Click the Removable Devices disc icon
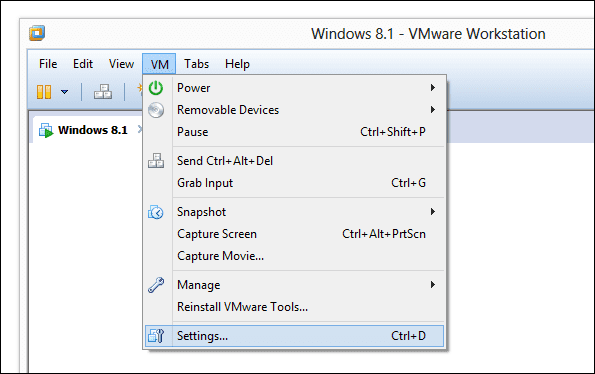 156,110
